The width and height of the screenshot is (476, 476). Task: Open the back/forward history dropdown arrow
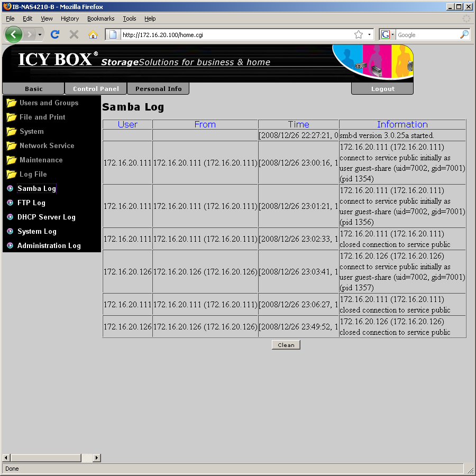(x=40, y=34)
